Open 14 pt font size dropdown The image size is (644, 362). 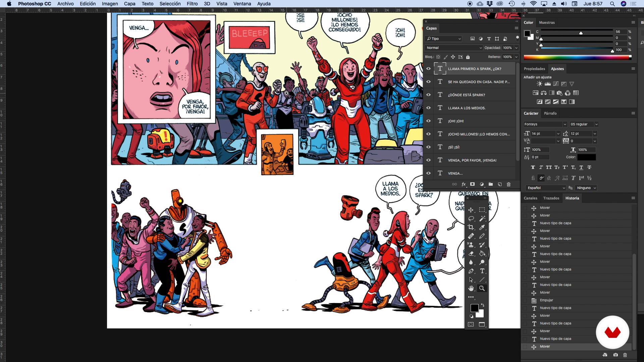[558, 134]
